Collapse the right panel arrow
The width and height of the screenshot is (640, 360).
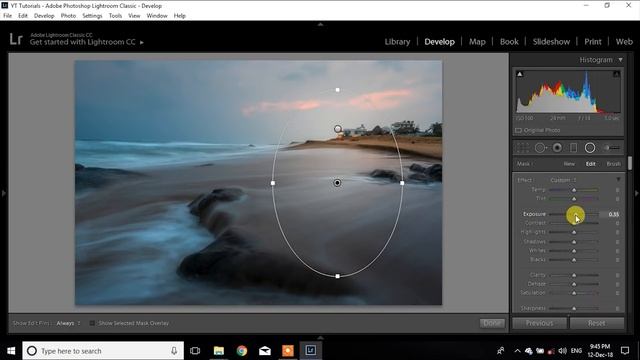(x=636, y=193)
